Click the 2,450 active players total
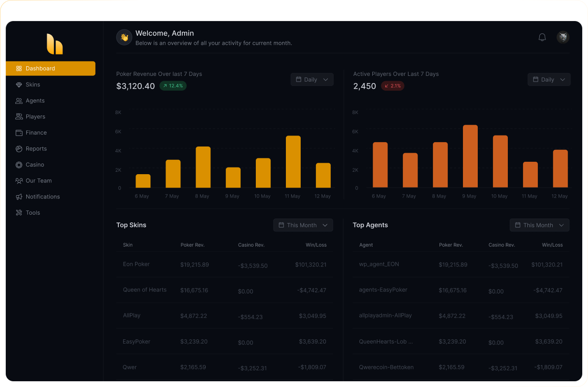588x387 pixels. [x=365, y=86]
